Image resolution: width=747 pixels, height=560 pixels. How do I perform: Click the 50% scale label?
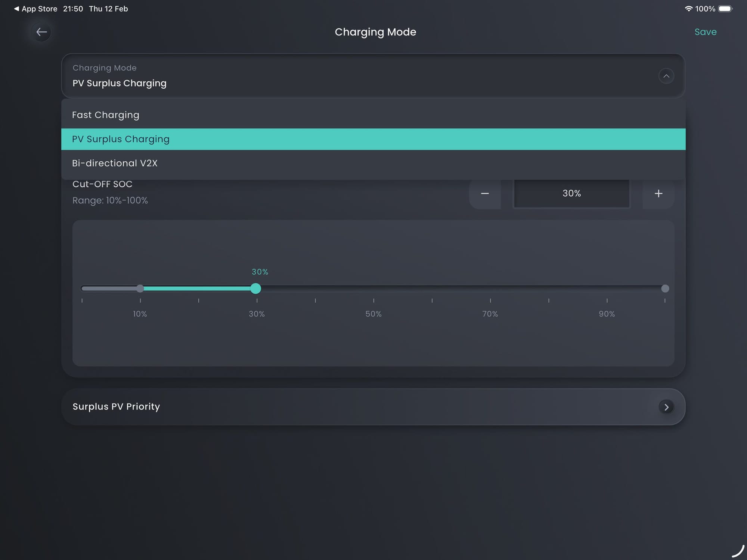(373, 314)
